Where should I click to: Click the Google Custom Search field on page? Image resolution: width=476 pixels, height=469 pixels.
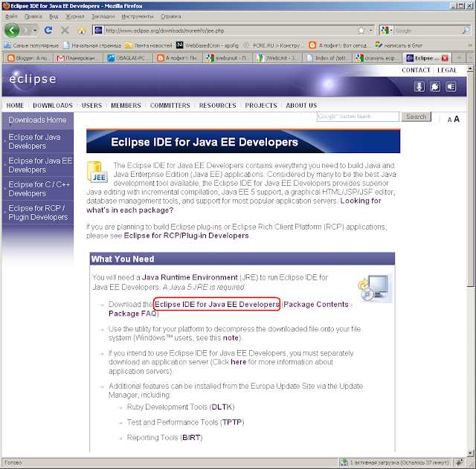point(358,117)
